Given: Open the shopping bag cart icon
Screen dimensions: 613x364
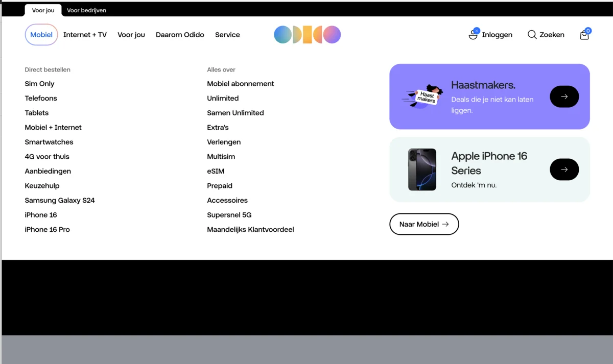Looking at the screenshot, I should pos(585,34).
